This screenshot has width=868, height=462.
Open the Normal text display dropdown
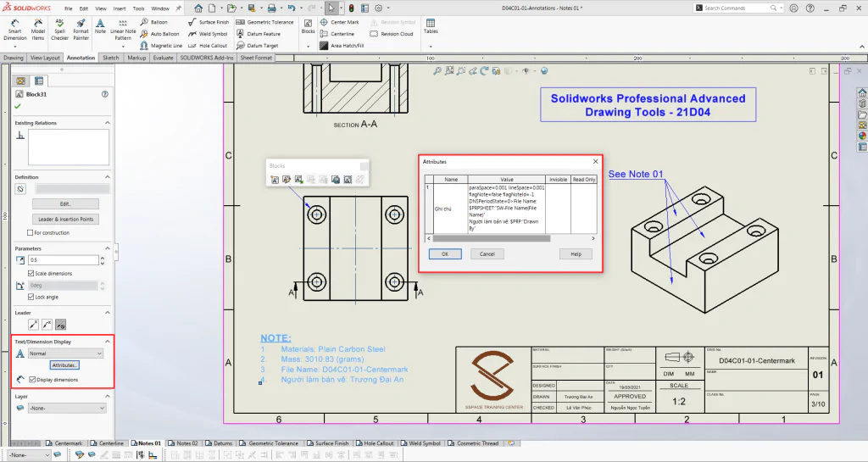(66, 353)
